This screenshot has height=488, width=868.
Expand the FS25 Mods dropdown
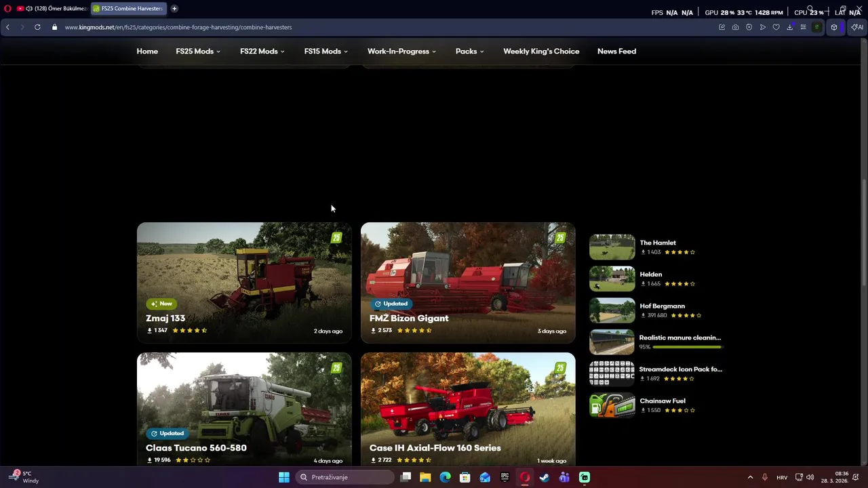click(198, 52)
